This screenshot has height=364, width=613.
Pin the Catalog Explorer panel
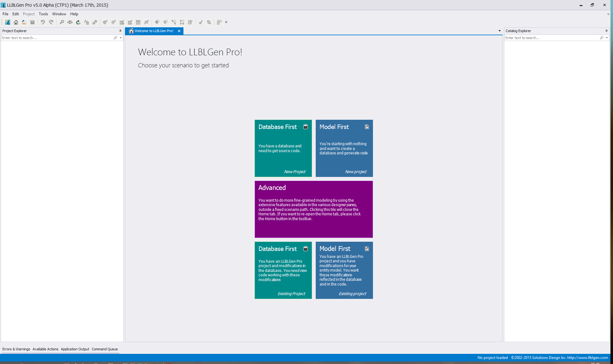click(606, 31)
